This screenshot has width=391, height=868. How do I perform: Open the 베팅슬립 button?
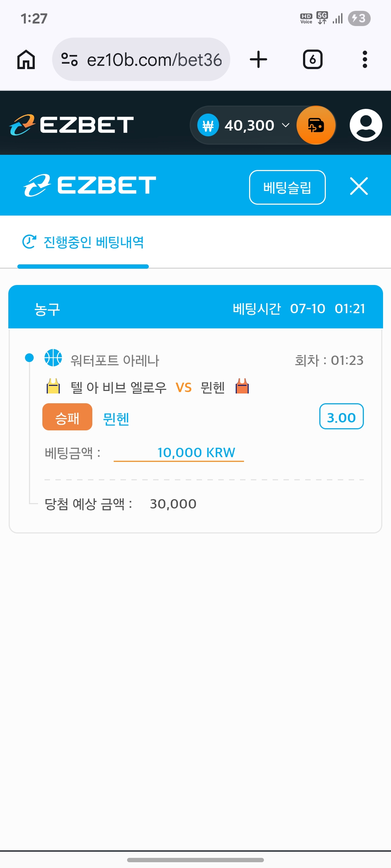tap(287, 187)
